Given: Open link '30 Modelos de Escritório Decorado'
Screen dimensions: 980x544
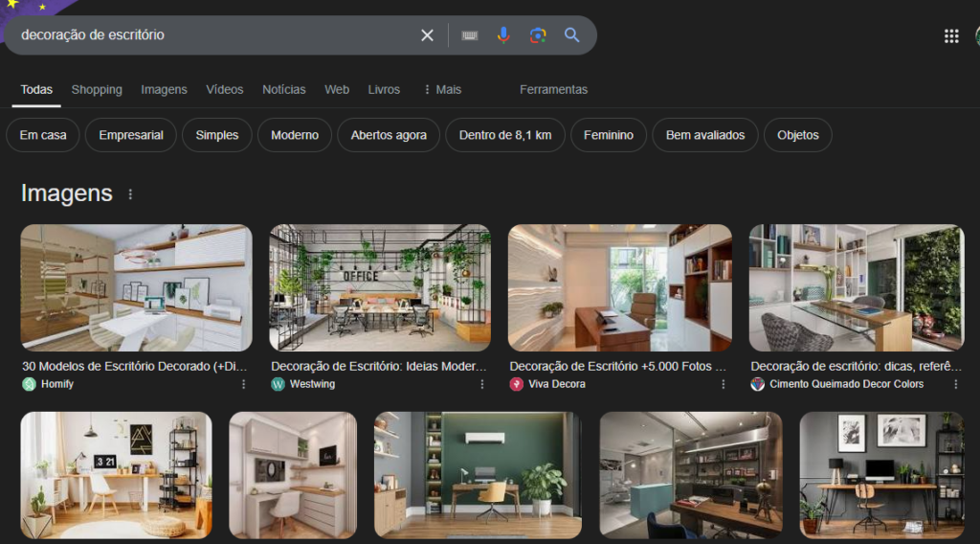Looking at the screenshot, I should pyautogui.click(x=134, y=367).
